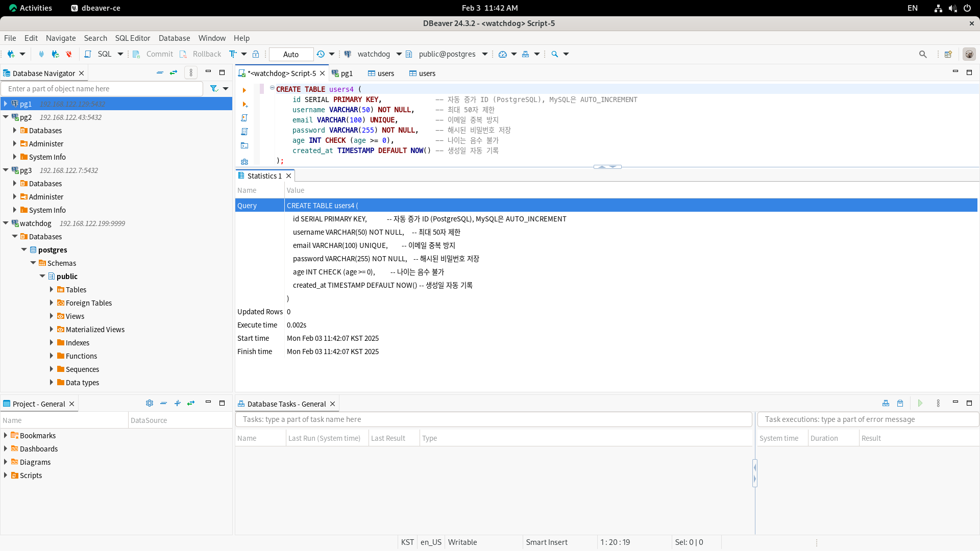The image size is (980, 551).
Task: Collapse the CREATE TABLE fold marker
Action: coord(272,88)
